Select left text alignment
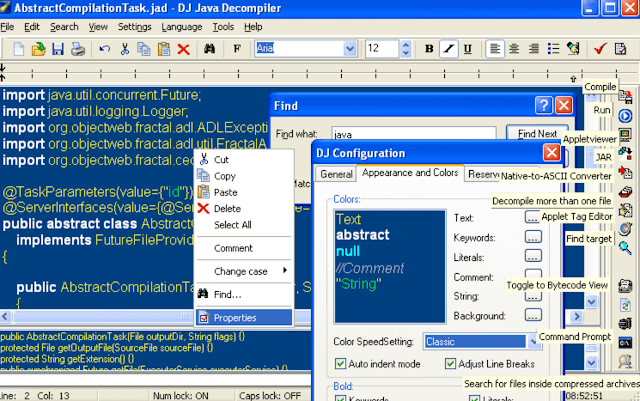Viewport: 640px width, 401px height. coord(495,49)
